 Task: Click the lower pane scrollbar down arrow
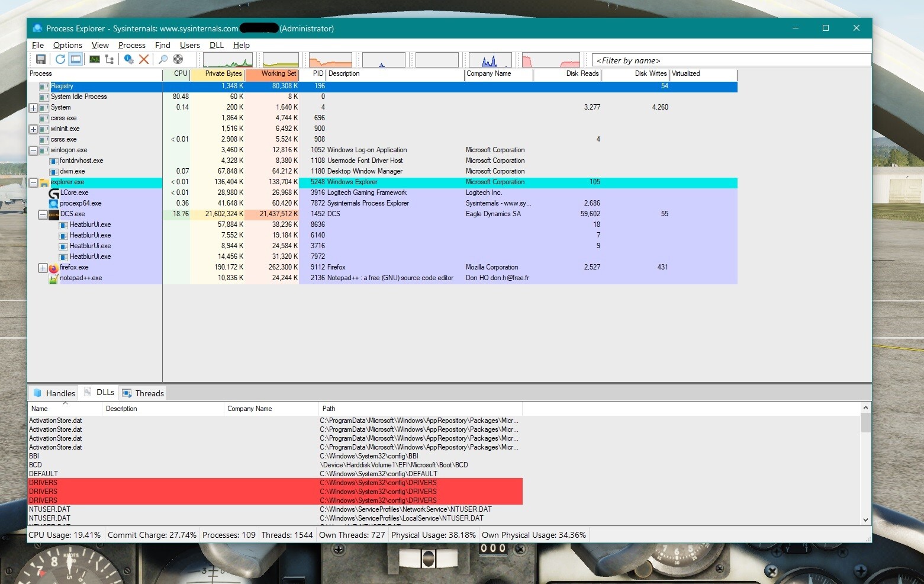866,520
